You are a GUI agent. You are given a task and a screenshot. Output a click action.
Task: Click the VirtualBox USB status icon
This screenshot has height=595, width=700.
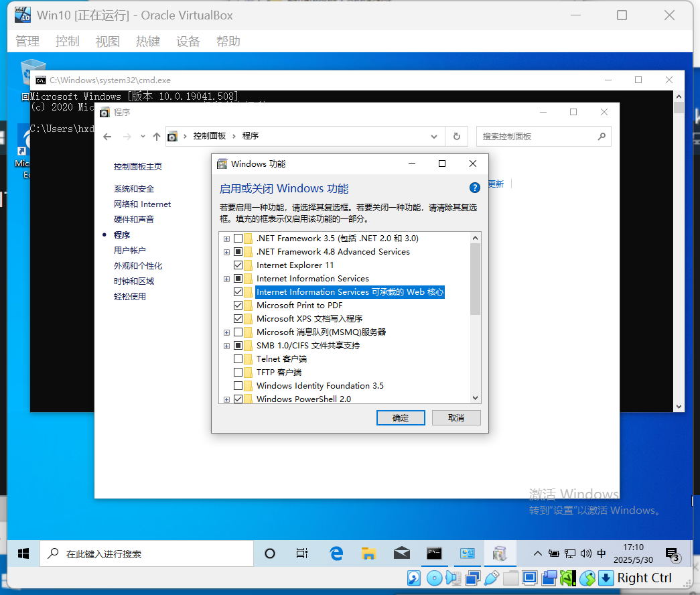click(492, 578)
